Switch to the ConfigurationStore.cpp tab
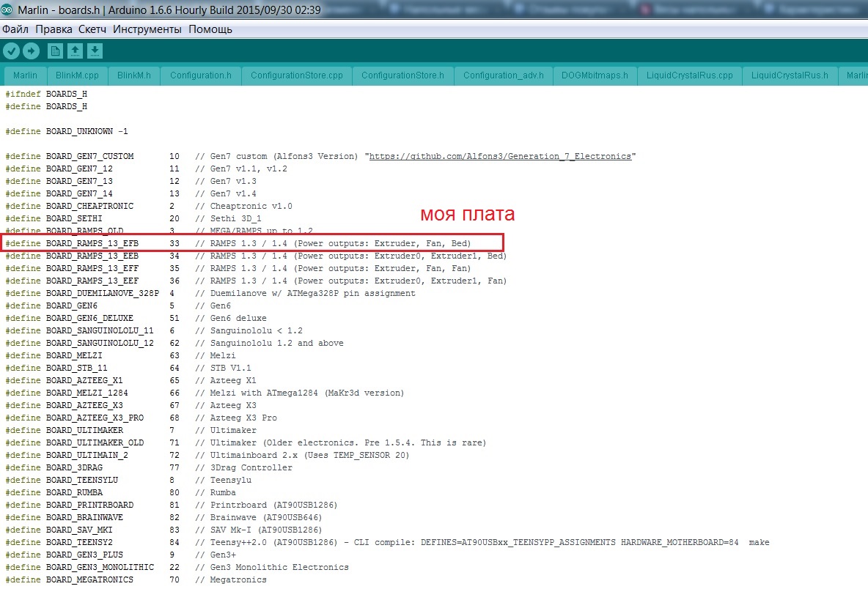Image resolution: width=868 pixels, height=589 pixels. click(297, 75)
